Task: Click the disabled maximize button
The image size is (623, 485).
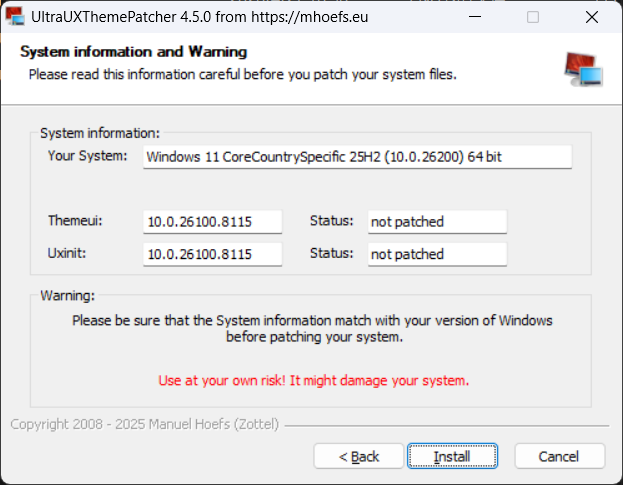Action: [533, 16]
